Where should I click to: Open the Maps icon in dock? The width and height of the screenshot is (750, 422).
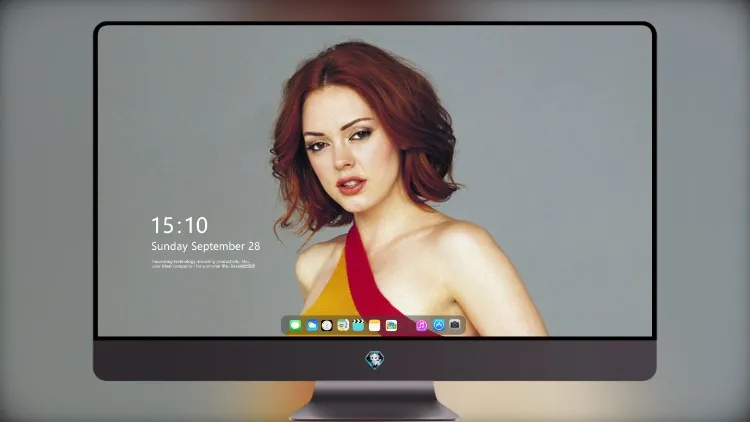(342, 325)
